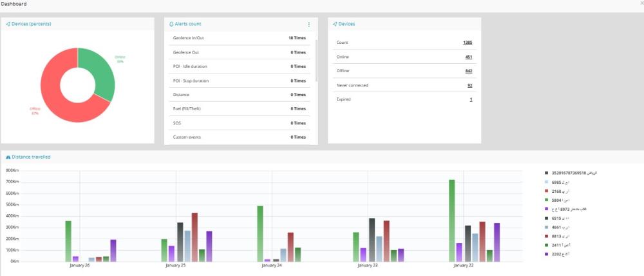Close the Dashboard with the X icon
The height and width of the screenshot is (276, 644).
(x=641, y=4)
